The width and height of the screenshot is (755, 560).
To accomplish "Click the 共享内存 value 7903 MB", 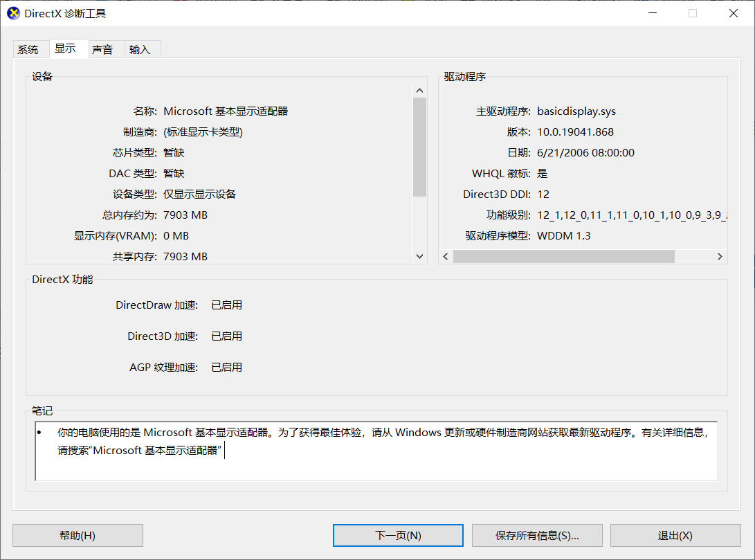I will [185, 257].
